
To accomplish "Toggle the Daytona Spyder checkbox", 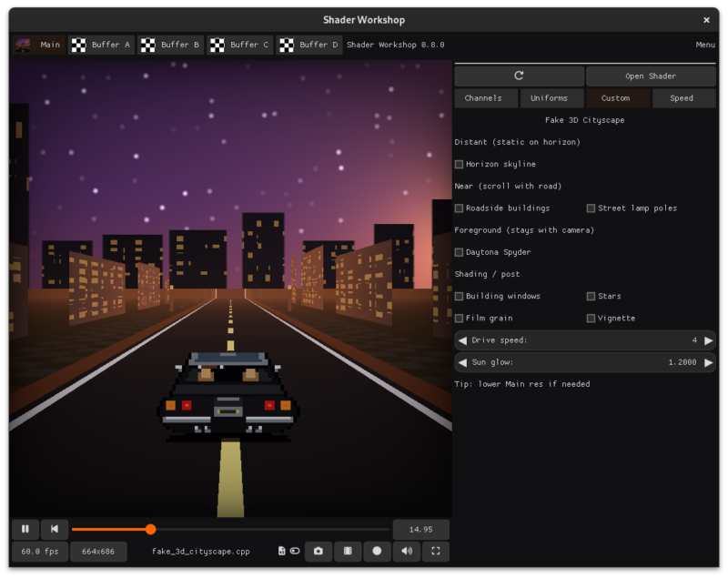I will point(460,252).
